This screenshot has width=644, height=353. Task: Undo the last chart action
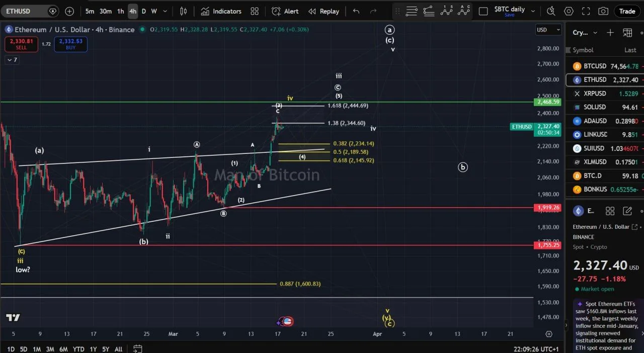point(356,11)
